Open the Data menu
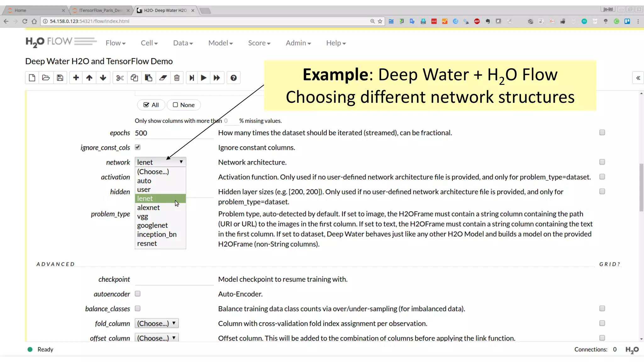Image resolution: width=644 pixels, height=362 pixels. point(183,43)
